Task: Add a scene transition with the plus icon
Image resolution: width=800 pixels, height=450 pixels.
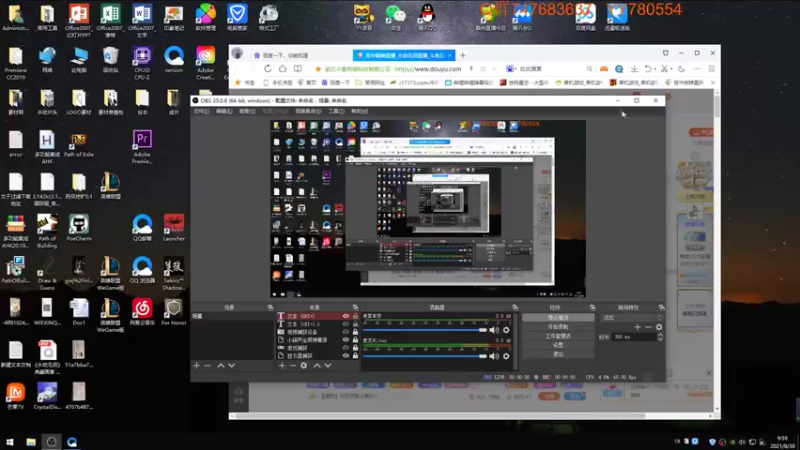Action: (x=637, y=327)
